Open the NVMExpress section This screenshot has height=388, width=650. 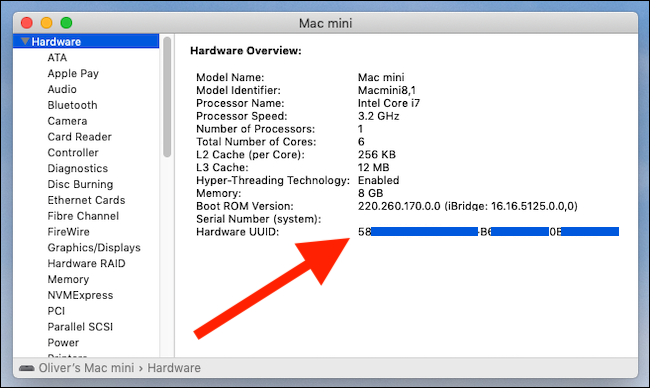pos(80,295)
